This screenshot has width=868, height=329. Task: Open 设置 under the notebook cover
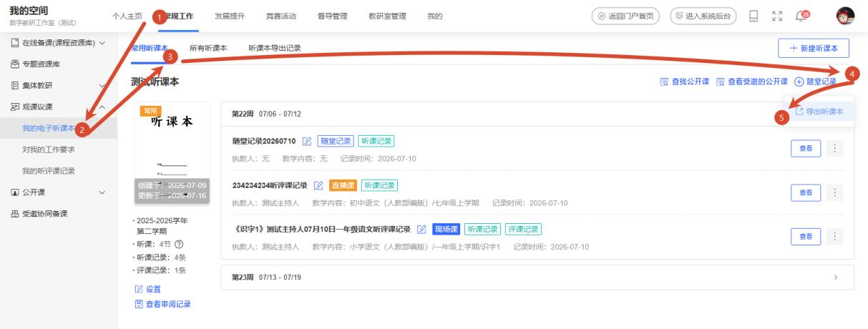(147, 290)
